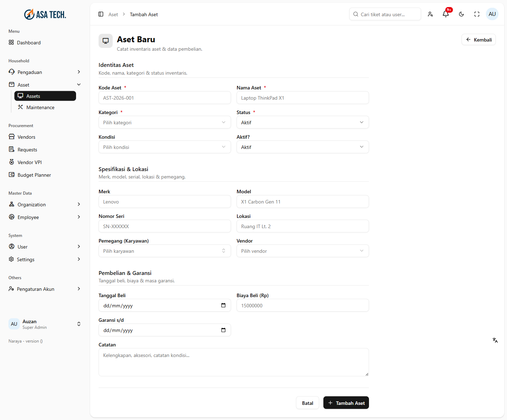507x420 pixels.
Task: Open Dashboard from sidebar
Action: (45, 43)
